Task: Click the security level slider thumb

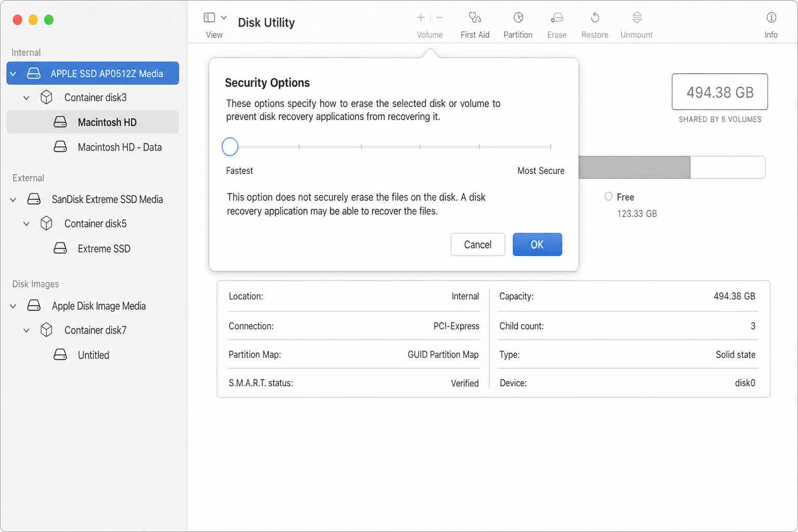Action: coord(230,147)
